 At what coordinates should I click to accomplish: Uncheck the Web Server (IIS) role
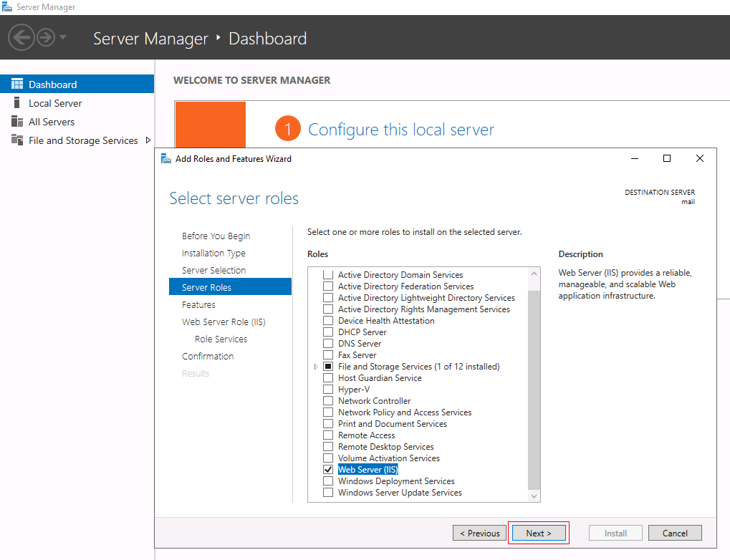pyautogui.click(x=328, y=469)
